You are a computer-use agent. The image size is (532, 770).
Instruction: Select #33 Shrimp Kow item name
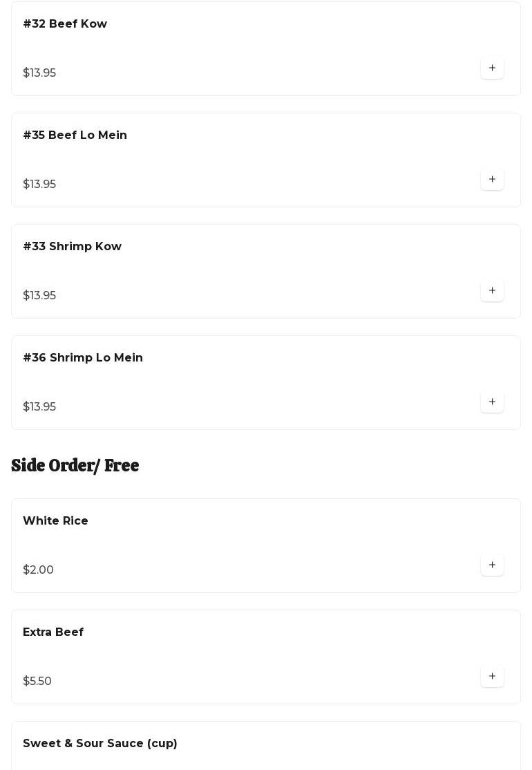72,247
